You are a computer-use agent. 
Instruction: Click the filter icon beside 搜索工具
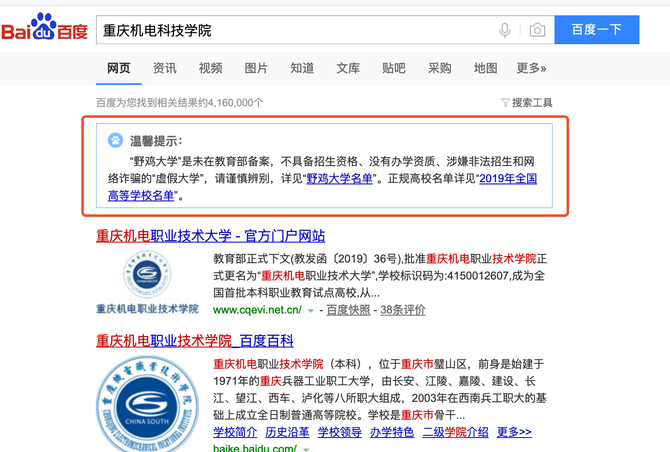(x=505, y=103)
